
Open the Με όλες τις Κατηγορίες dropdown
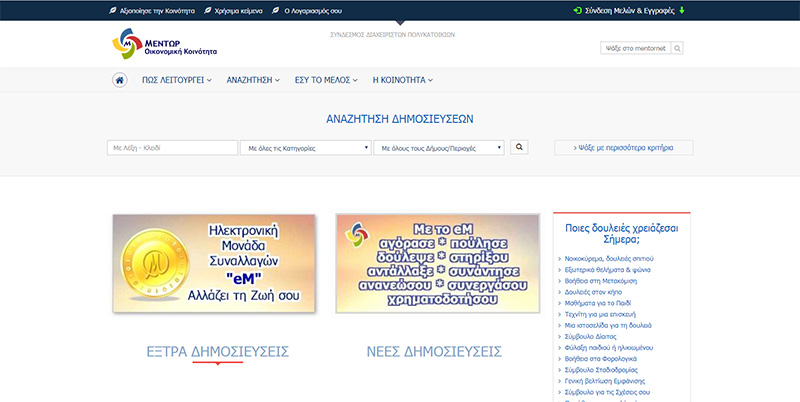pyautogui.click(x=306, y=148)
